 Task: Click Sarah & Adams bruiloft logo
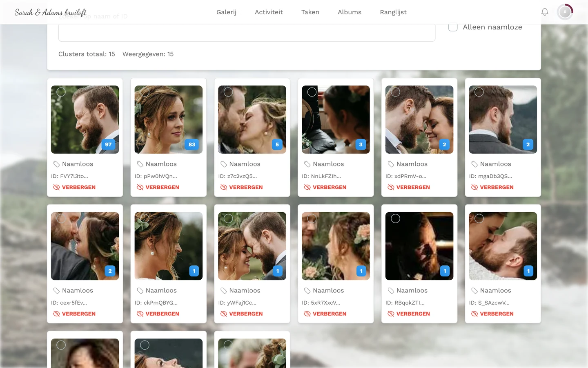tap(51, 12)
